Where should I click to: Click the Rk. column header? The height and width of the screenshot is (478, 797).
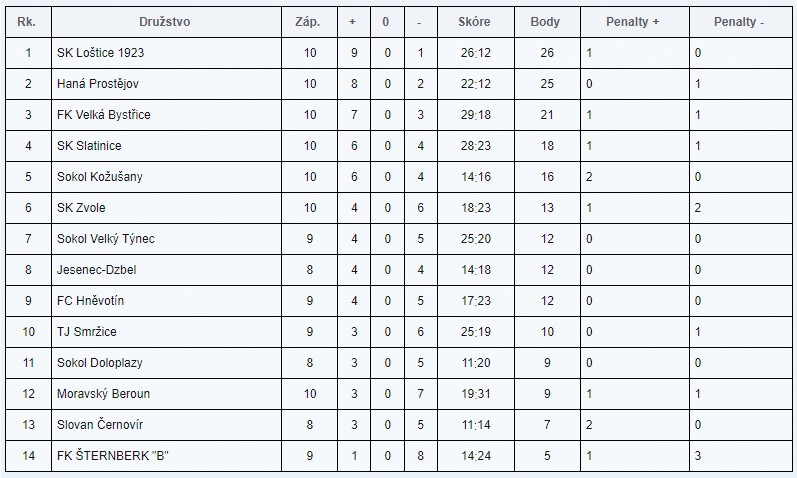click(27, 21)
